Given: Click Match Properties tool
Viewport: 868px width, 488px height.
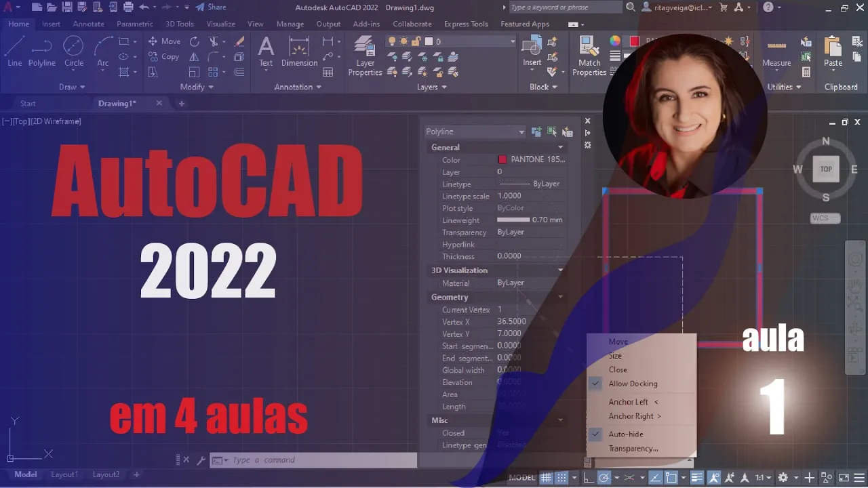Looking at the screenshot, I should (x=589, y=56).
